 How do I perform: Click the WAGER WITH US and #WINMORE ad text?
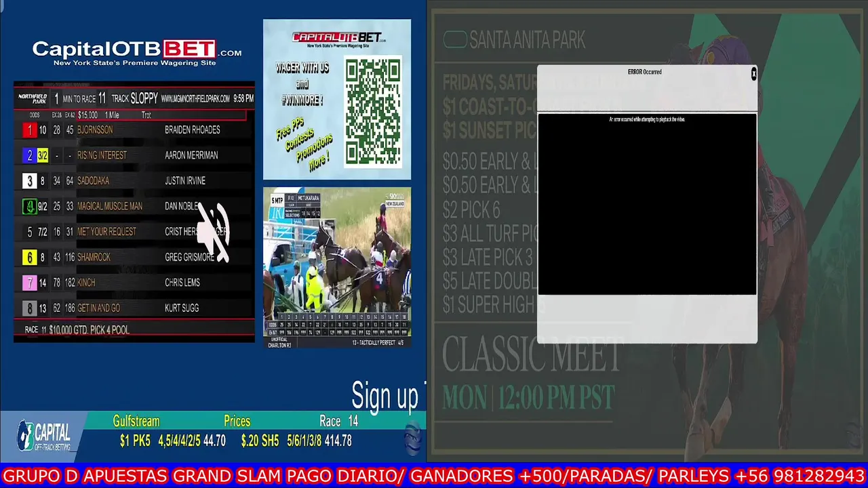[x=302, y=84]
